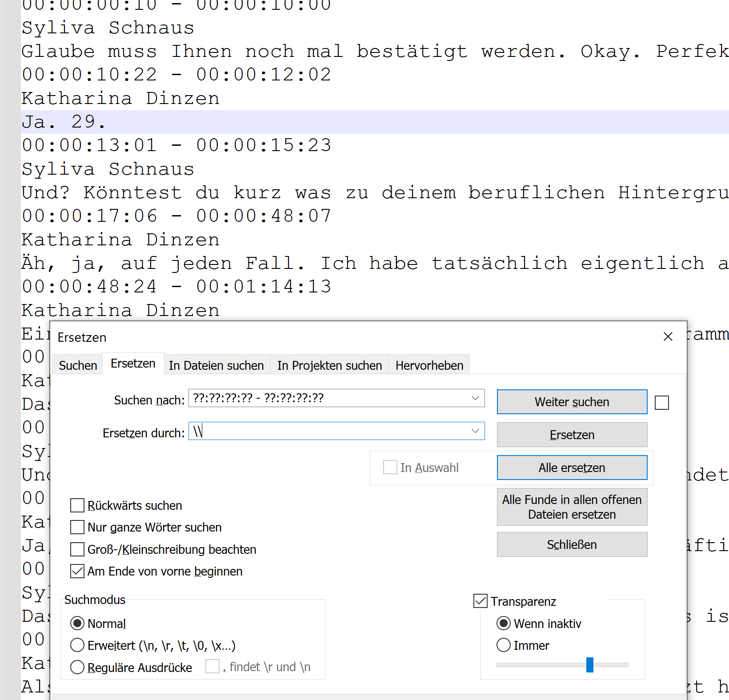Expand the Ersetzen durch dropdown history

(475, 431)
